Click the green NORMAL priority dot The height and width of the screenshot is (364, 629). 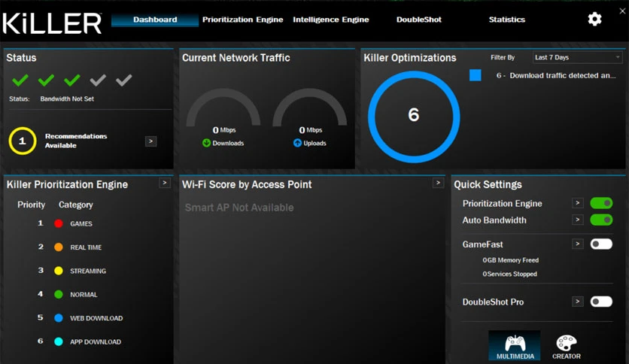(x=59, y=295)
